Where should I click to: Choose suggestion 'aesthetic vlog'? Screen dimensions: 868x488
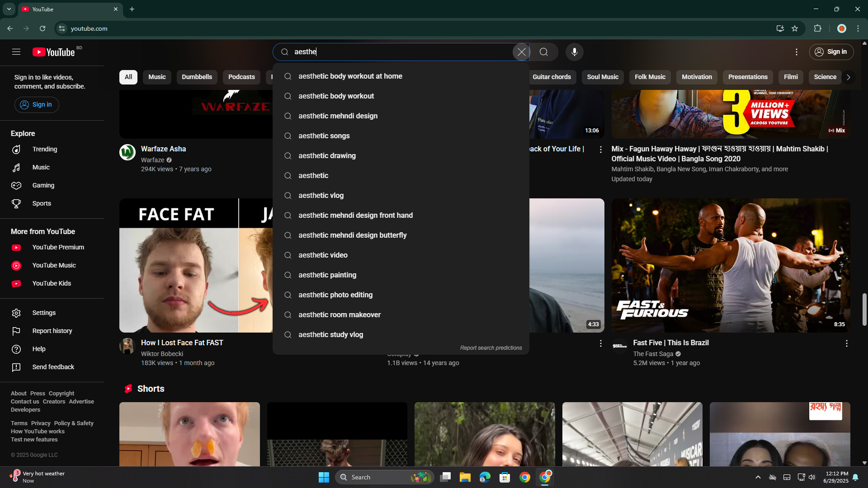[x=401, y=196]
